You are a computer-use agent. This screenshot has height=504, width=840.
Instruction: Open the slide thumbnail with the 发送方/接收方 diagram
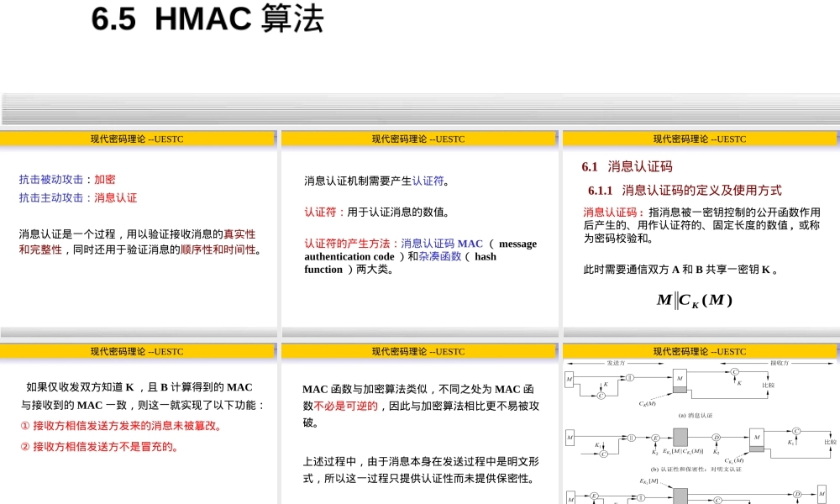(x=701, y=423)
